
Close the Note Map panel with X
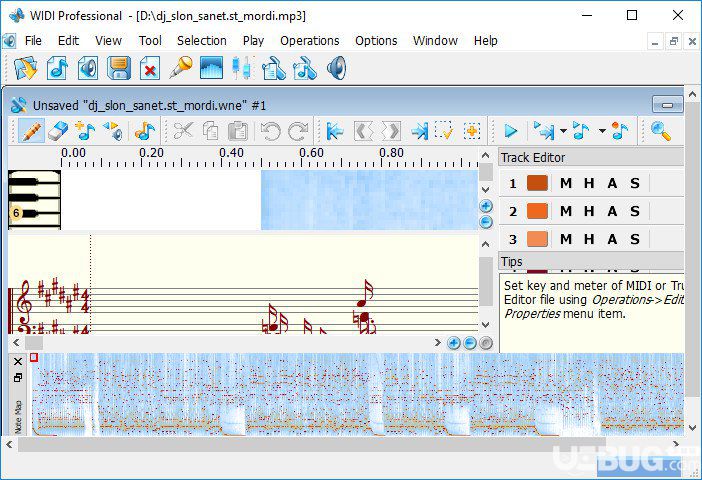tap(18, 361)
